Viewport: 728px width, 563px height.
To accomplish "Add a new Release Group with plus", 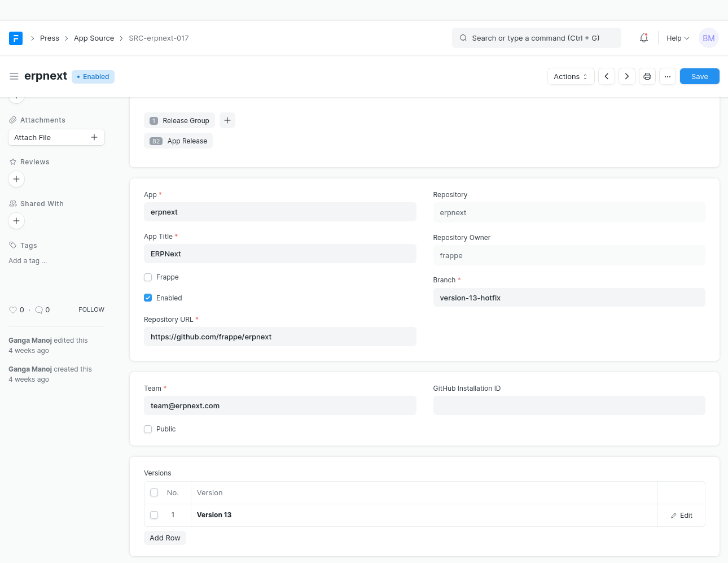I will coord(227,120).
